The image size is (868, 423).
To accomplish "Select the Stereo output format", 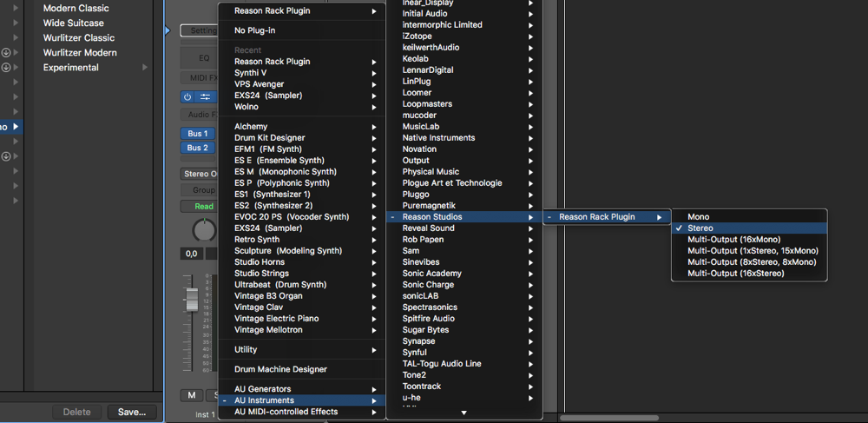I will pos(750,228).
